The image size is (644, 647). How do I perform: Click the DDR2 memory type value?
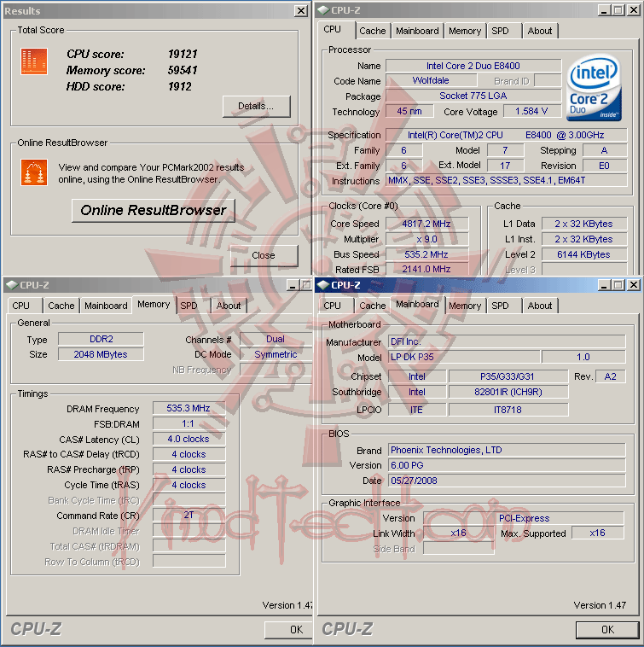tap(101, 339)
